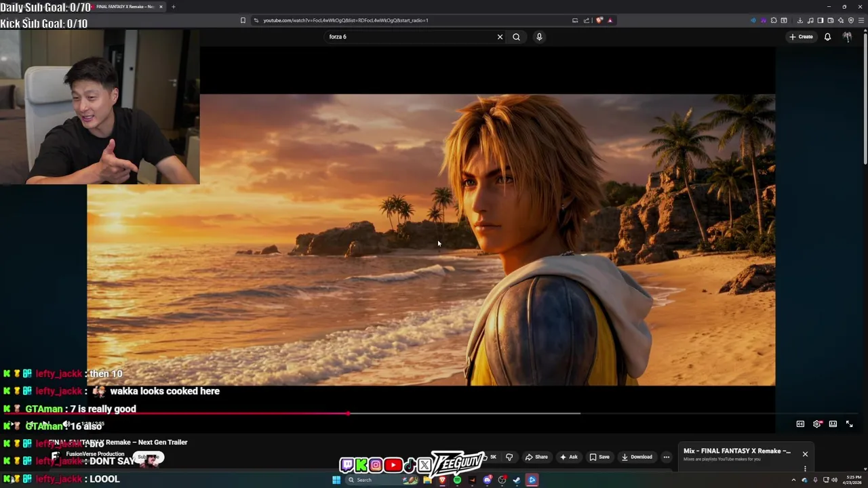The image size is (868, 488).
Task: Toggle closed captions on the player
Action: click(800, 424)
